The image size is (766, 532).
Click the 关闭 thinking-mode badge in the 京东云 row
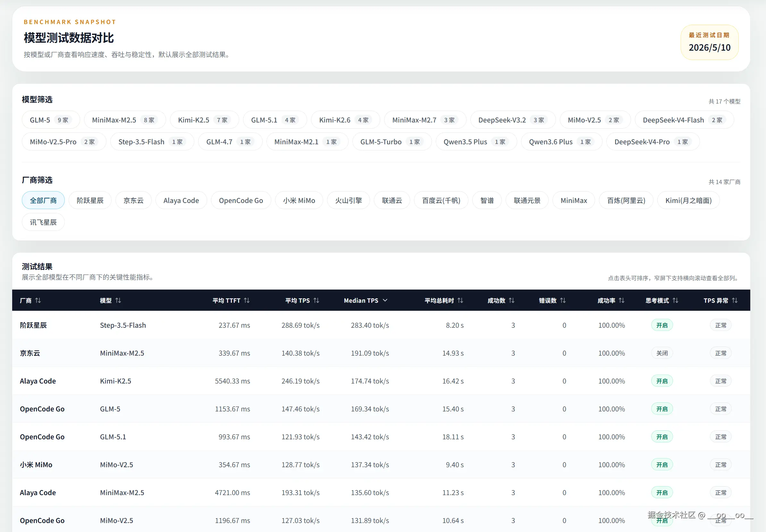coord(662,353)
